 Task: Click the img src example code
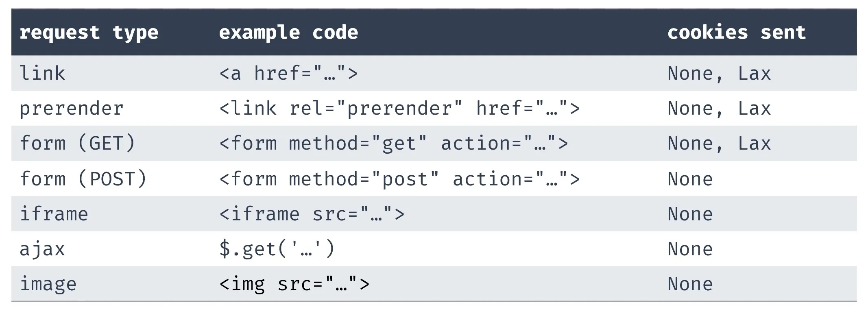click(294, 284)
